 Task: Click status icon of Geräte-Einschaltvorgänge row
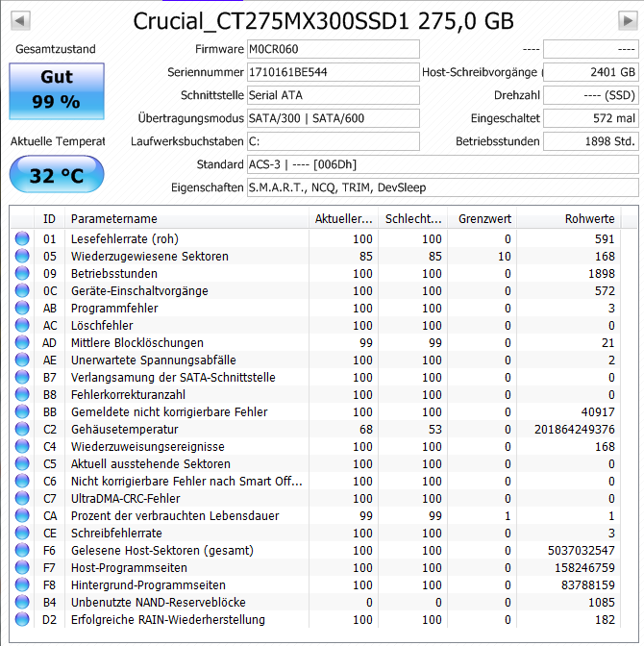tap(22, 290)
